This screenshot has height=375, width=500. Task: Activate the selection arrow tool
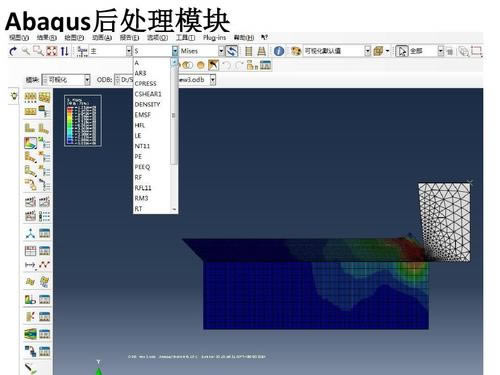402,51
